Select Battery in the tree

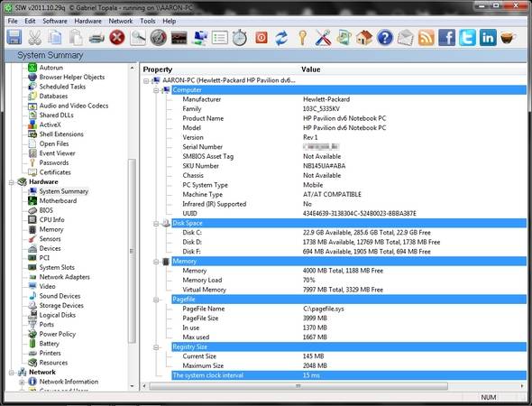[50, 343]
